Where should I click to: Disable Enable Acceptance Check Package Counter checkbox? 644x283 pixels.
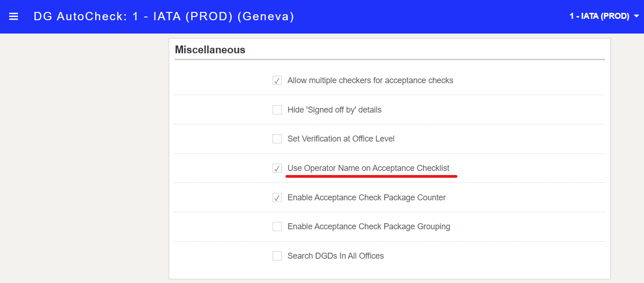click(x=277, y=198)
